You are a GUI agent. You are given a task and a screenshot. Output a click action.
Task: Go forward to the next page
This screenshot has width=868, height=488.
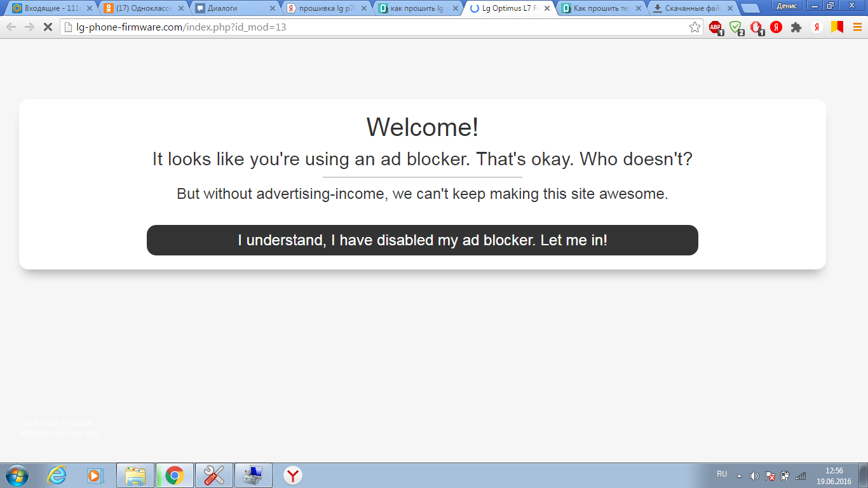[29, 27]
